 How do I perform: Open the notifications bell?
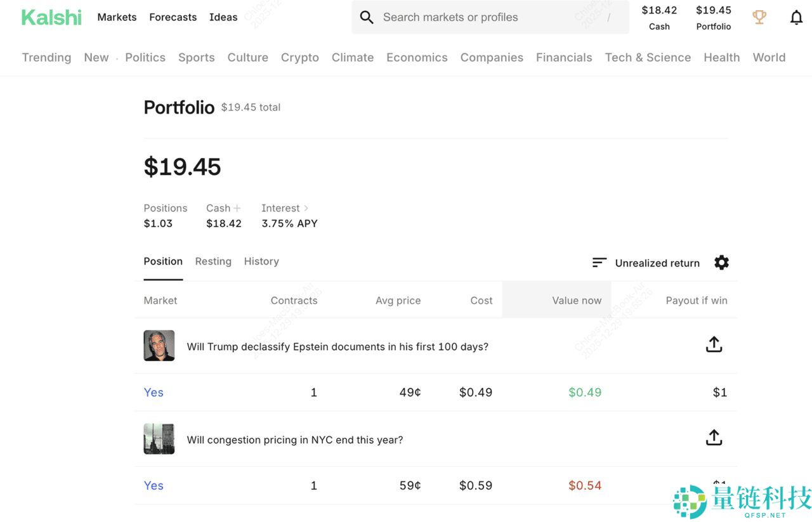tap(796, 17)
